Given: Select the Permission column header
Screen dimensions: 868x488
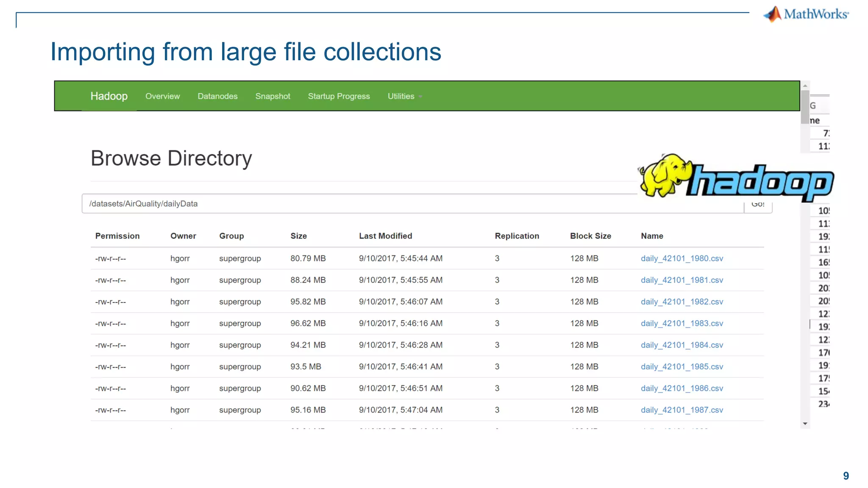Looking at the screenshot, I should [117, 236].
